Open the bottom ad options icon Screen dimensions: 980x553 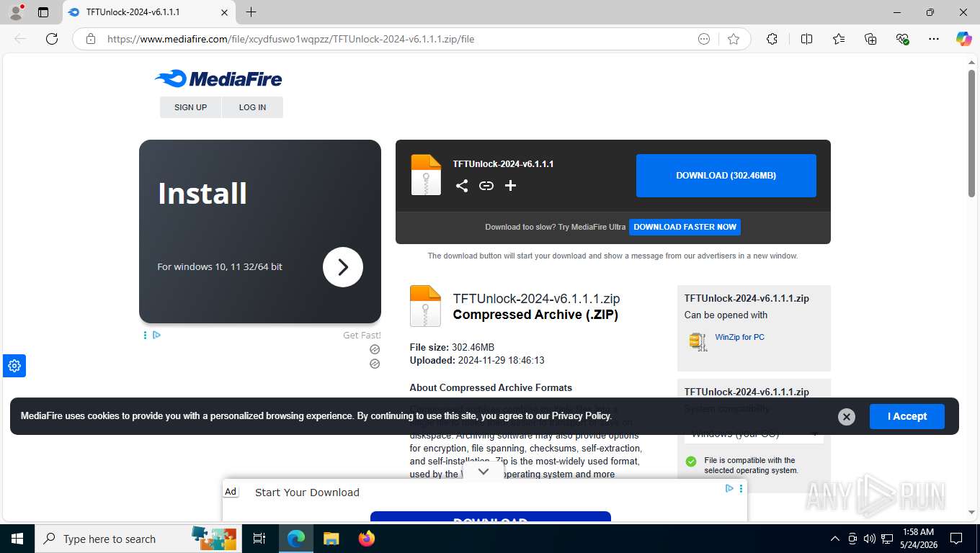[x=740, y=488]
